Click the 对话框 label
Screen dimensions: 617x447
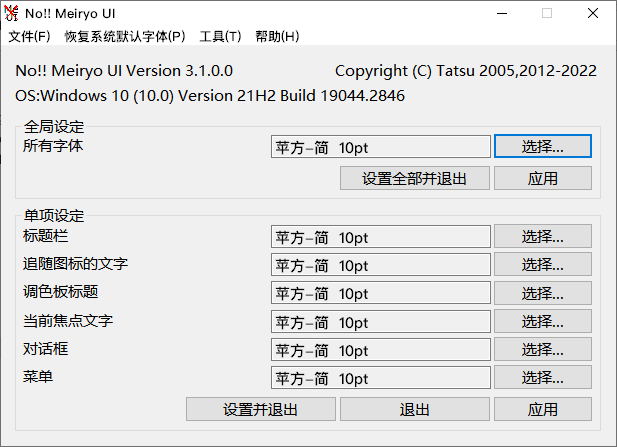coord(45,349)
